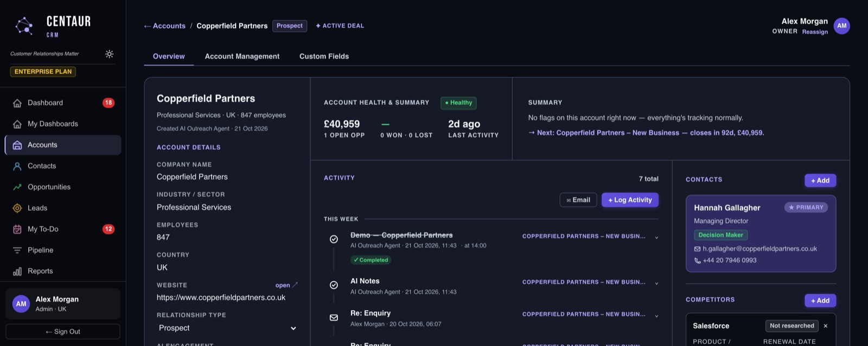The width and height of the screenshot is (868, 346).
Task: Go to Contacts in sidebar
Action: 63,166
